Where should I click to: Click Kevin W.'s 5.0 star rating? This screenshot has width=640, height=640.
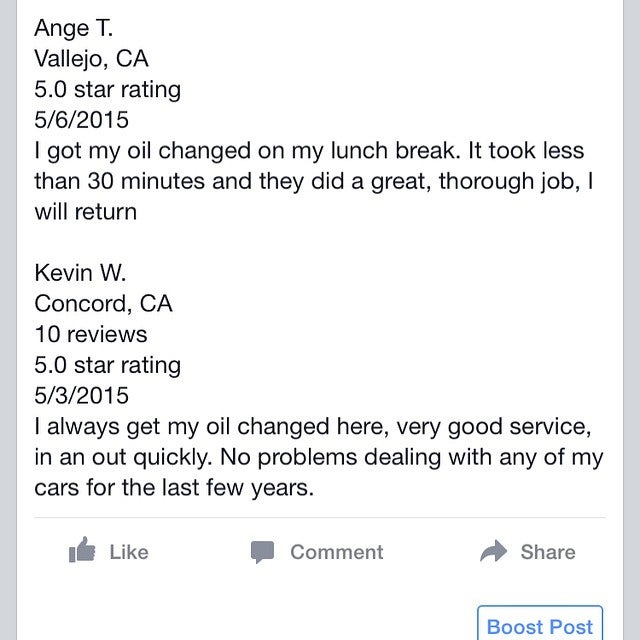107,365
